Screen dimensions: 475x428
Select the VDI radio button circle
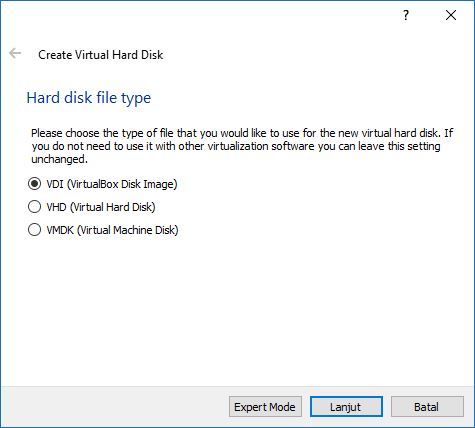point(35,184)
